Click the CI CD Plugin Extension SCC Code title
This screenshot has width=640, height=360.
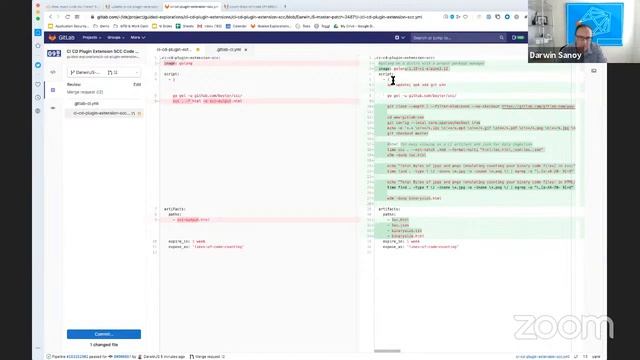[103, 51]
